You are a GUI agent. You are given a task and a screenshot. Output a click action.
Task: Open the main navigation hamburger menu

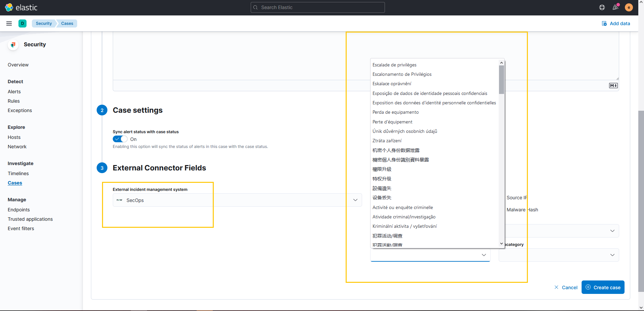9,23
